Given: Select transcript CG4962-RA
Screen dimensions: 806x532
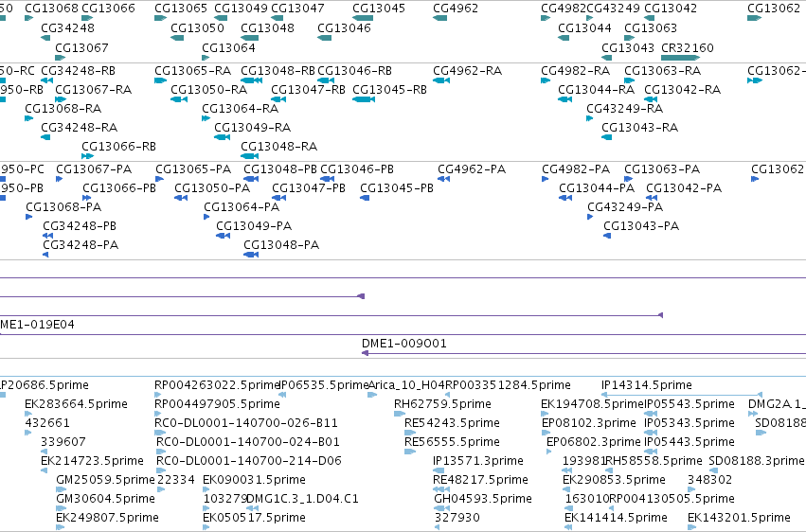Looking at the screenshot, I should point(467,71).
